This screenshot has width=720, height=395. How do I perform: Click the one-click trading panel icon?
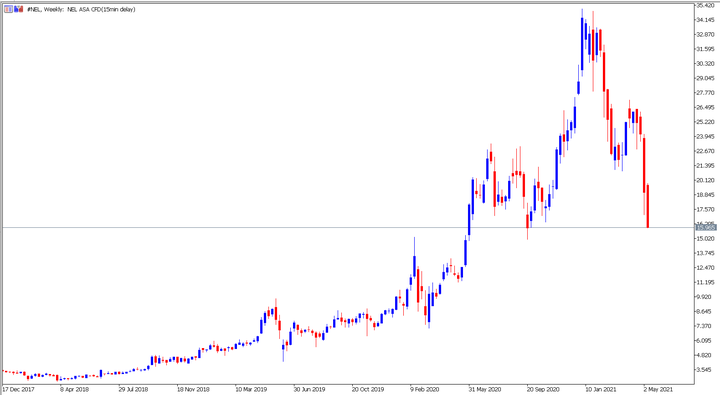tap(9, 9)
